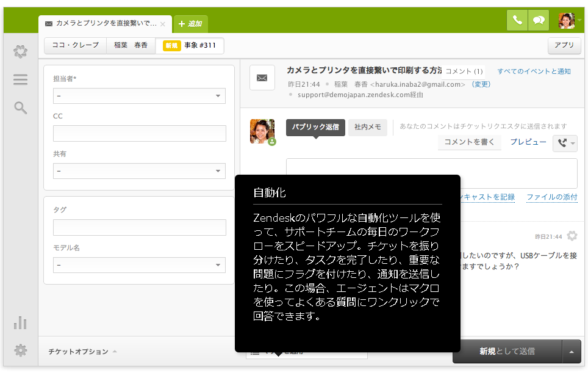
Task: Open the 稲葉 春香 requester tab
Action: point(131,45)
